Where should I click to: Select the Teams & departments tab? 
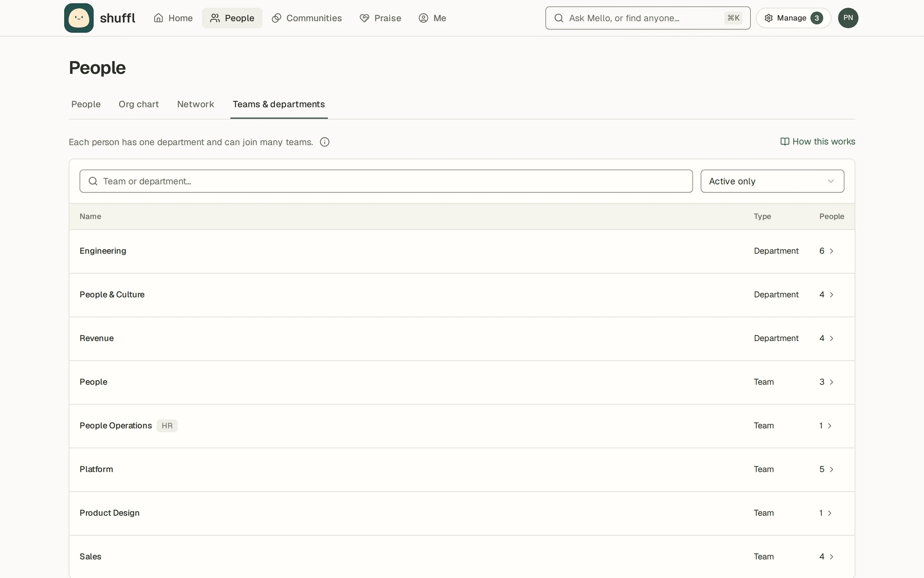coord(279,104)
